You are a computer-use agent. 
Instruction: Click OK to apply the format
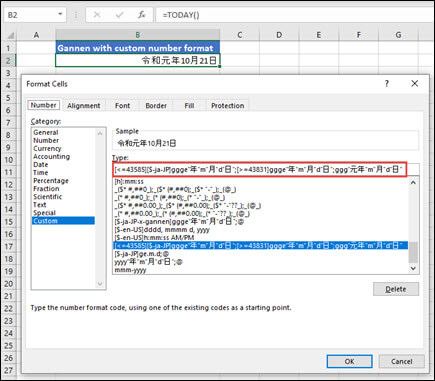349,361
